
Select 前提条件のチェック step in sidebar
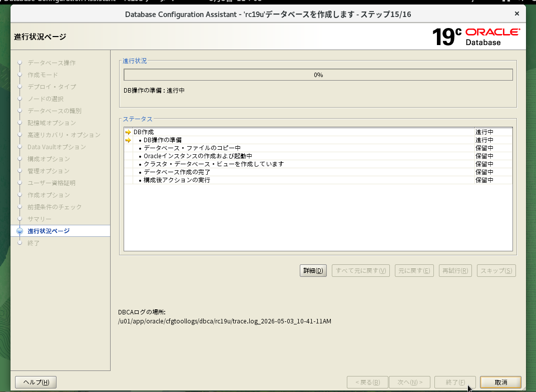55,207
